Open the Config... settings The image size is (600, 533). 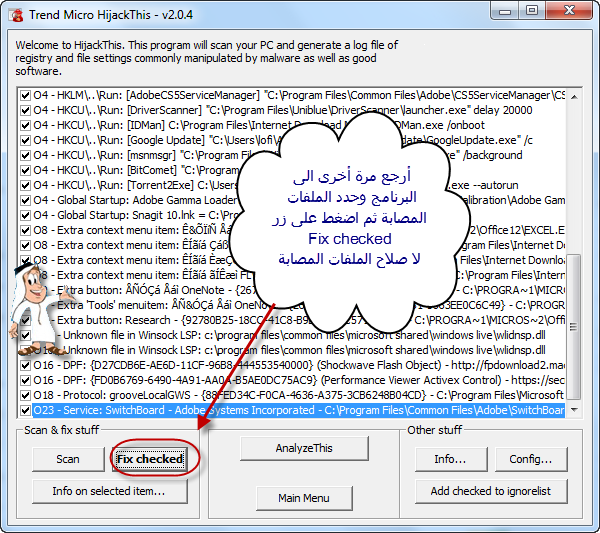coord(531,459)
